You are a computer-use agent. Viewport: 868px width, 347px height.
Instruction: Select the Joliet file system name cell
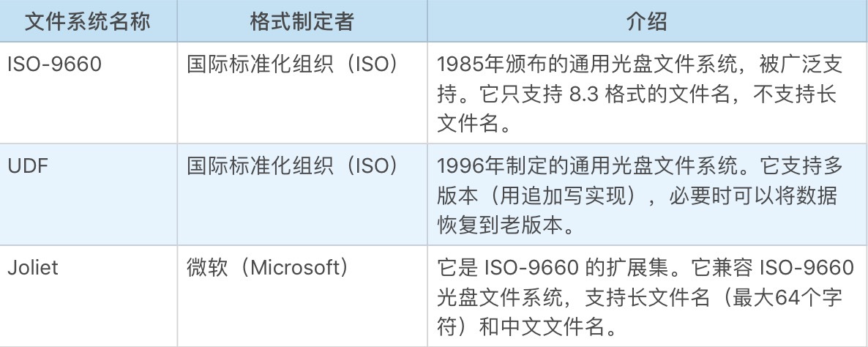[33, 267]
